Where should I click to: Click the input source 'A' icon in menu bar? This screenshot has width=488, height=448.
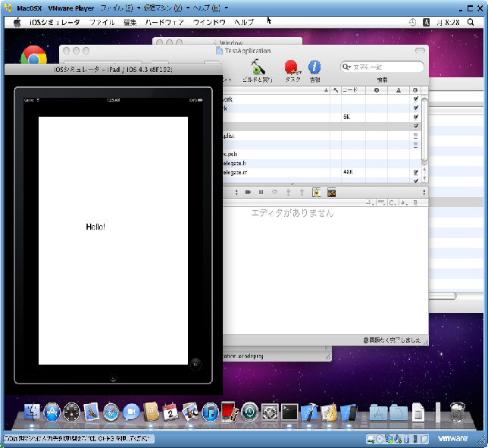426,22
